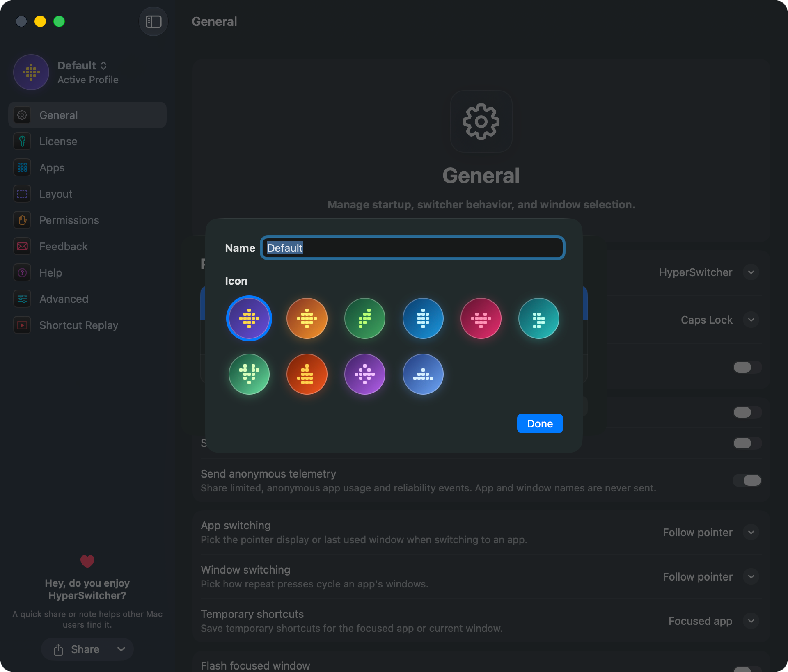Go to the Advanced section

click(87, 299)
